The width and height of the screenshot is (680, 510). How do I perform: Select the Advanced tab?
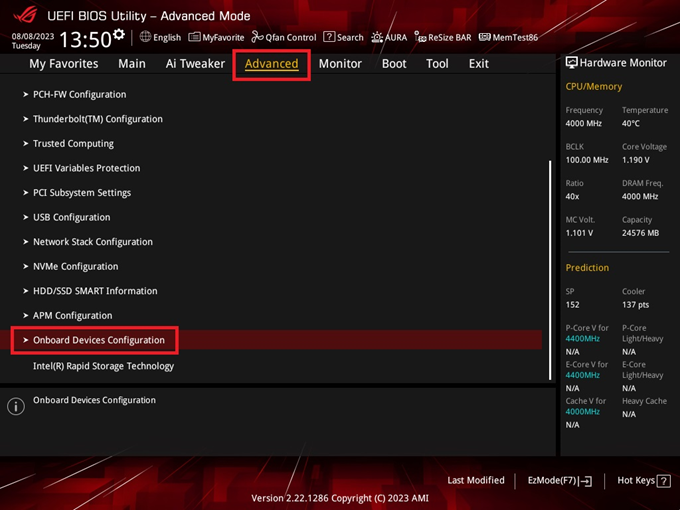coord(271,64)
